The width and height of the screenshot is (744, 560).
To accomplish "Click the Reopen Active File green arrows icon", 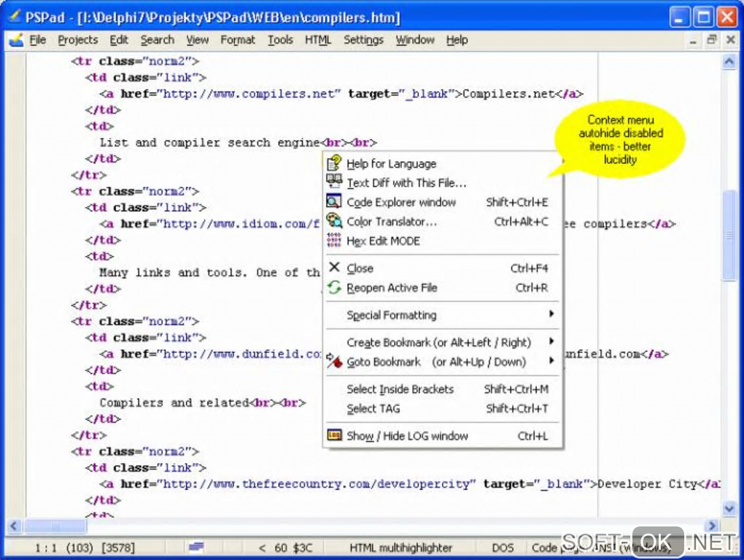I will click(334, 287).
